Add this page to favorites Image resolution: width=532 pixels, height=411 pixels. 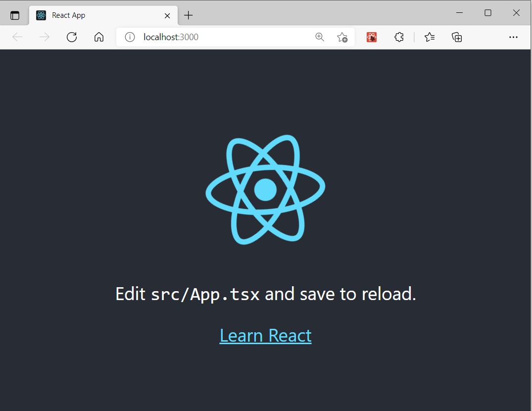342,37
